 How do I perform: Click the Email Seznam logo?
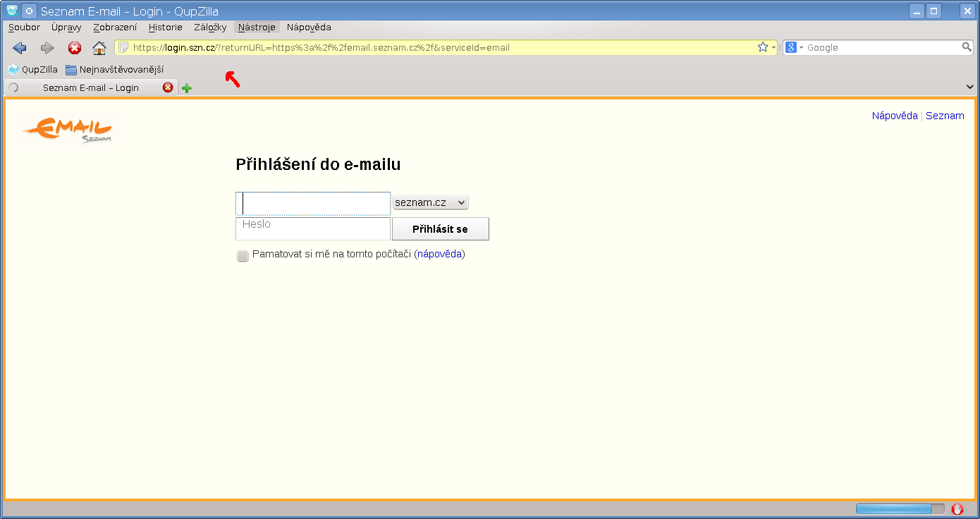tap(67, 130)
